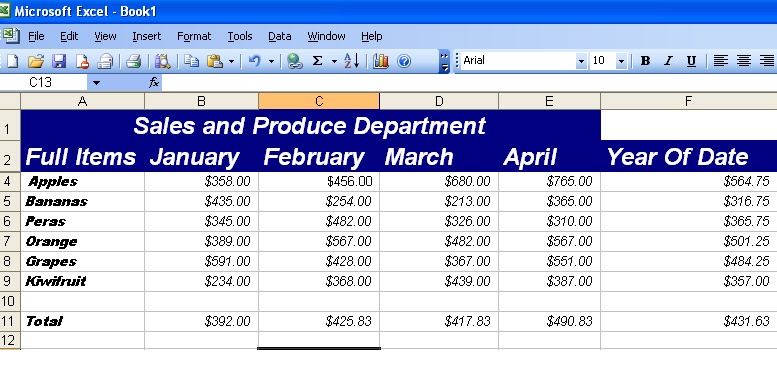The height and width of the screenshot is (384, 777).
Task: Center text with the Center align icon
Action: point(743,60)
